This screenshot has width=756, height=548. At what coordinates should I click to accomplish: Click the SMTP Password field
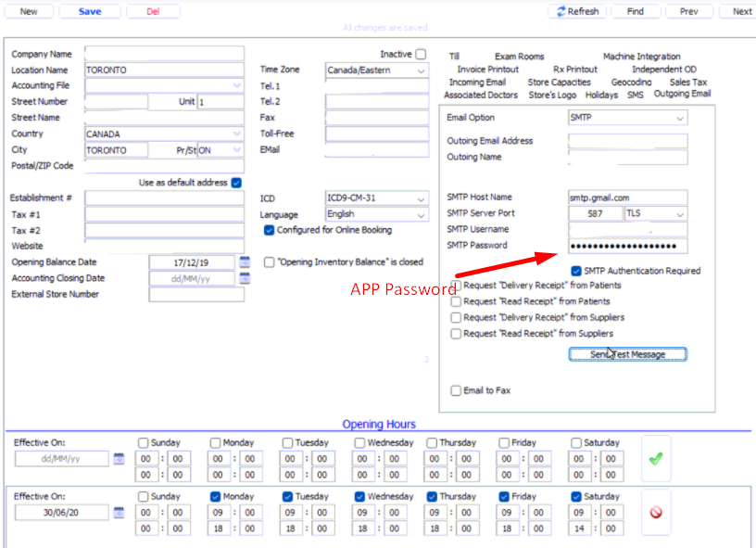tap(628, 246)
